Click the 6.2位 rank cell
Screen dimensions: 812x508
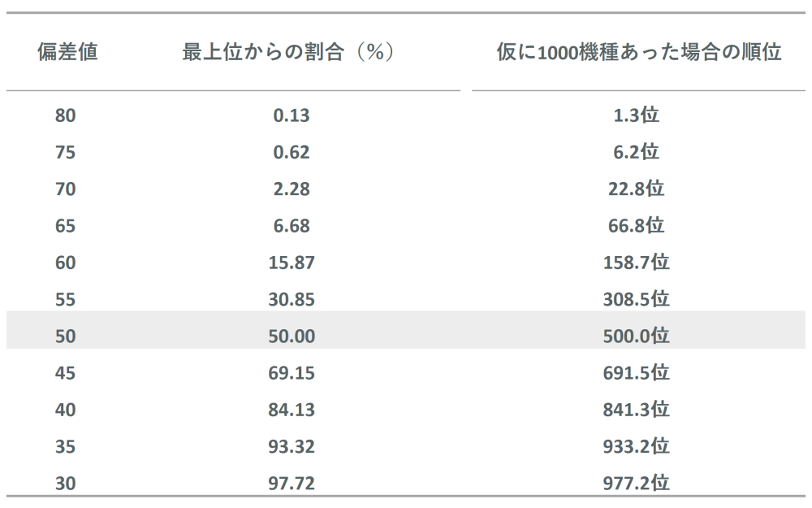point(637,152)
